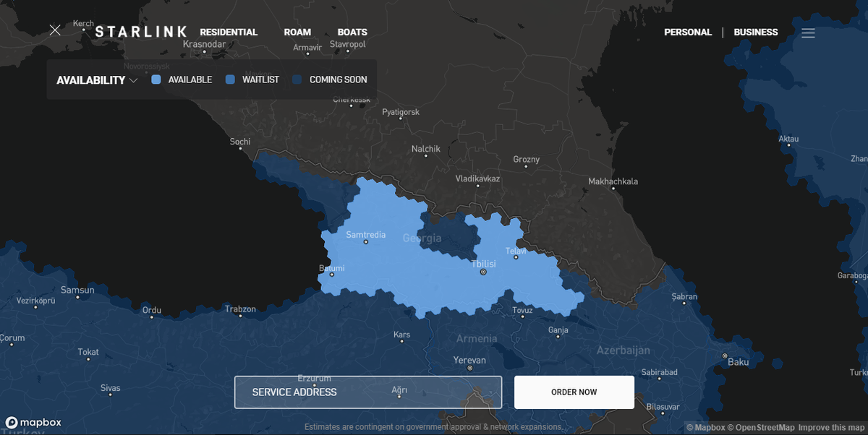The width and height of the screenshot is (868, 435).
Task: Switch to Business
Action: tap(756, 32)
